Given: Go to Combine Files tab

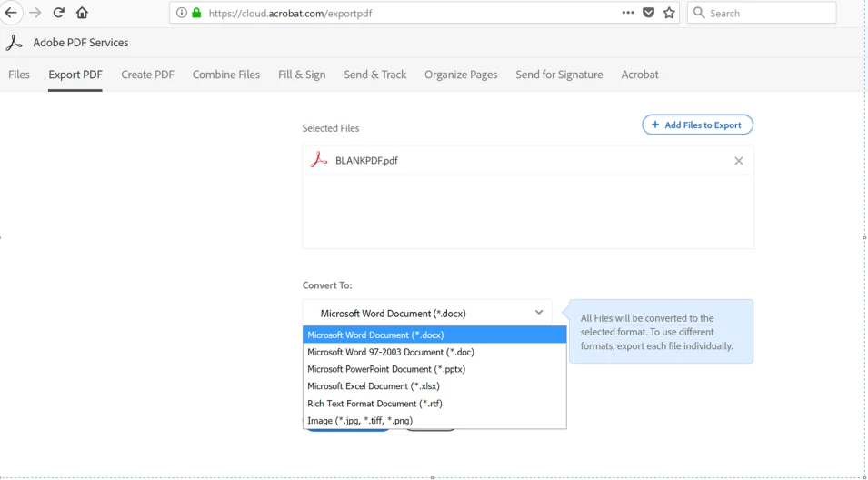Looking at the screenshot, I should tap(225, 75).
